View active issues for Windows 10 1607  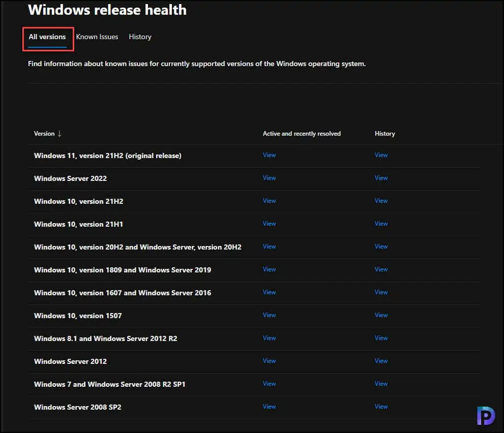coord(270,292)
